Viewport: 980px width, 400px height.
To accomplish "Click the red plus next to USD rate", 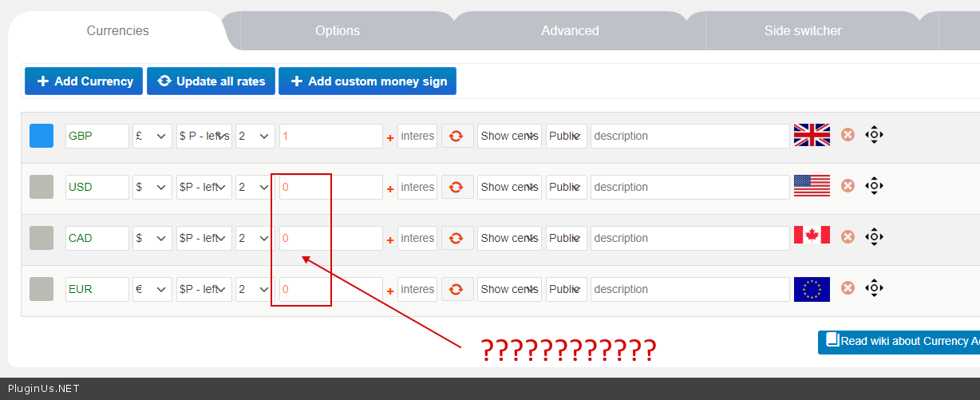I will 390,189.
